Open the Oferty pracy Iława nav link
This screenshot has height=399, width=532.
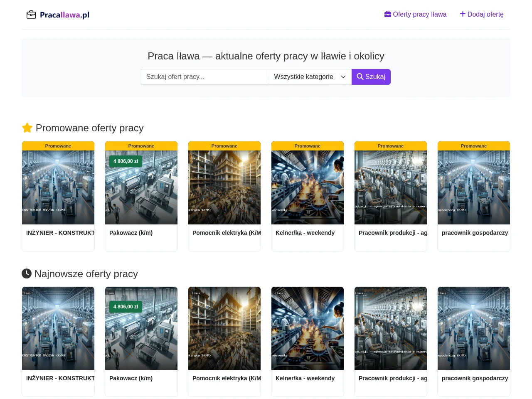(x=415, y=14)
